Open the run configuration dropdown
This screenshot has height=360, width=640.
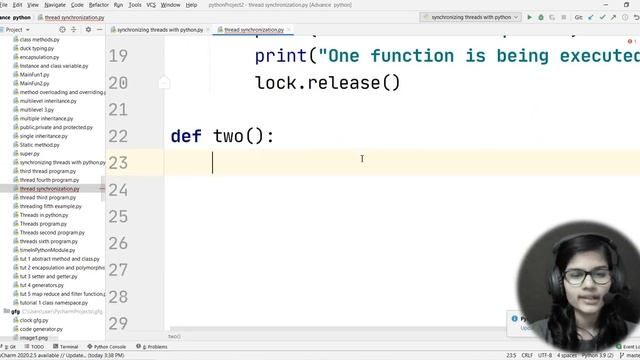point(471,17)
